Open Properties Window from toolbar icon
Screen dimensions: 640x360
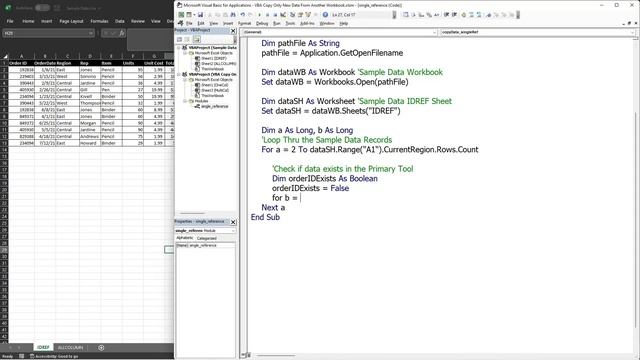[x=300, y=15]
